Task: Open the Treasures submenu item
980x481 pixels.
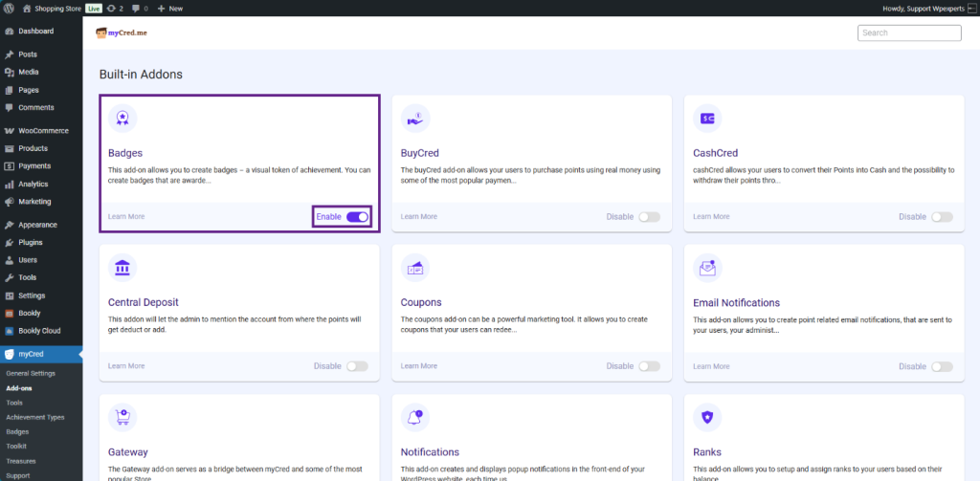Action: (x=21, y=461)
